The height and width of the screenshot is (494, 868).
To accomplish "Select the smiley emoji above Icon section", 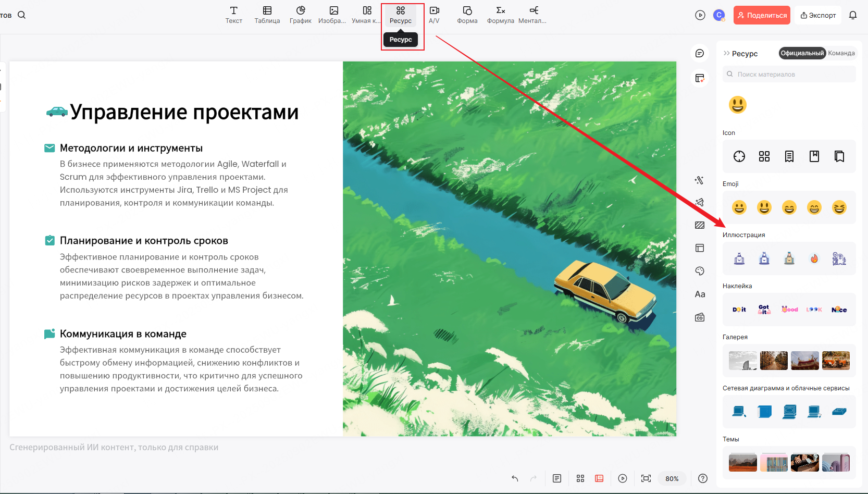I will [x=737, y=104].
